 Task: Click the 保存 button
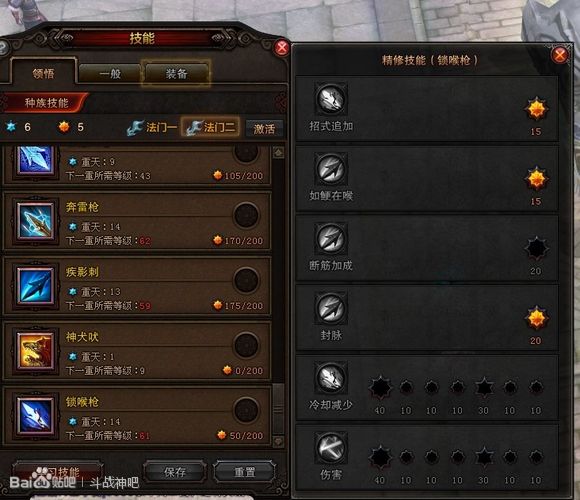click(175, 472)
